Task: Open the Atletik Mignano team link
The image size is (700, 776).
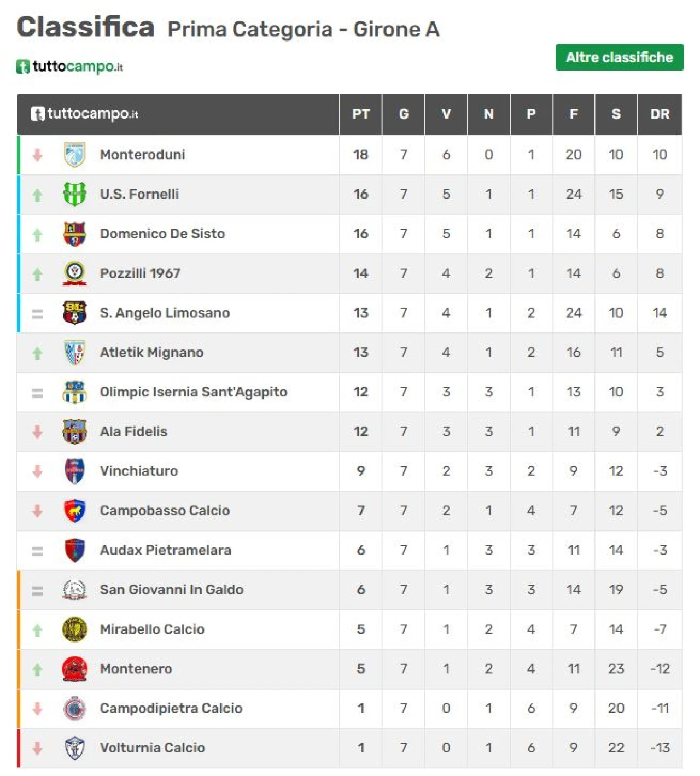Action: coord(151,353)
